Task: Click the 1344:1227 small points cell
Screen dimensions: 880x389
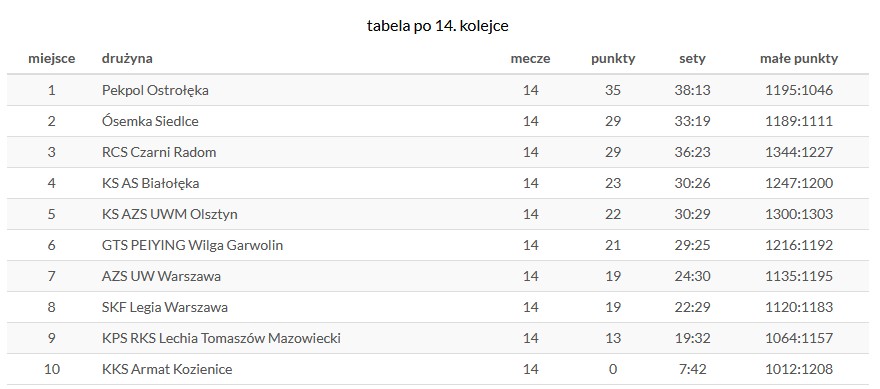Action: (x=799, y=152)
